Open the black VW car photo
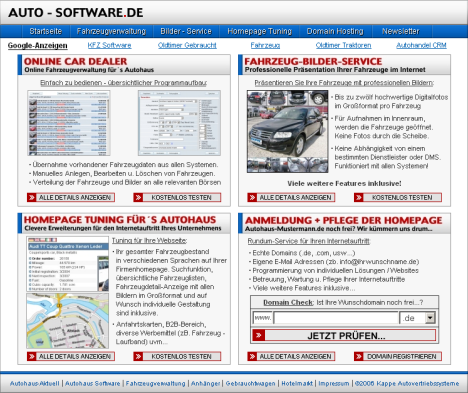468x393 pixels. coord(287,131)
